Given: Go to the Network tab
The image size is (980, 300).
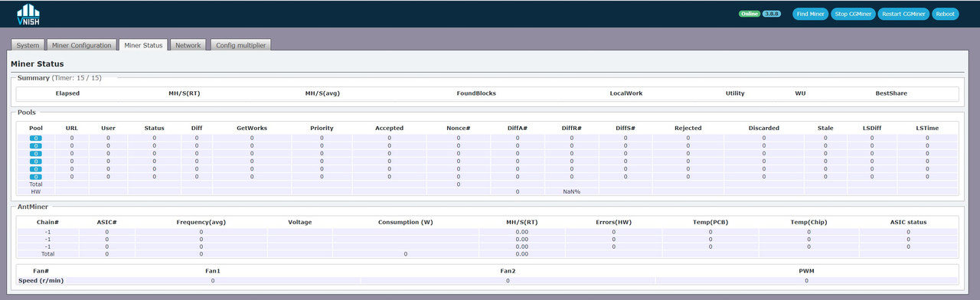Looking at the screenshot, I should 188,45.
